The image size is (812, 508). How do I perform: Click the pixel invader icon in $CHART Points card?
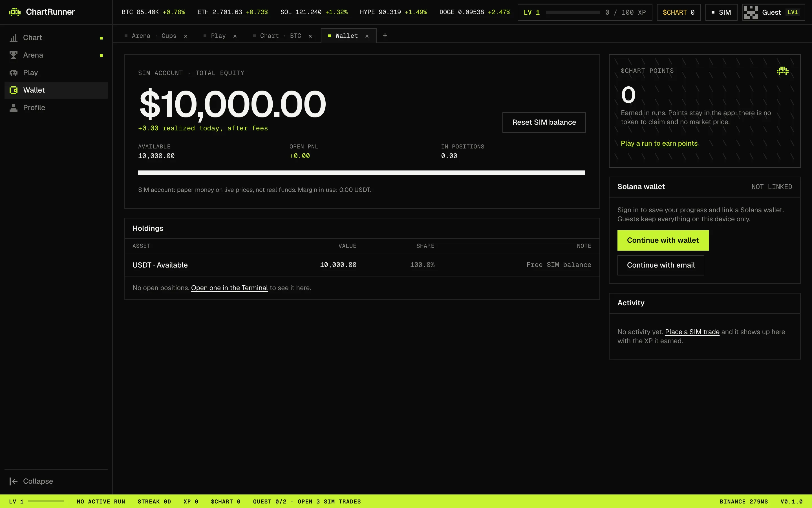coord(782,71)
